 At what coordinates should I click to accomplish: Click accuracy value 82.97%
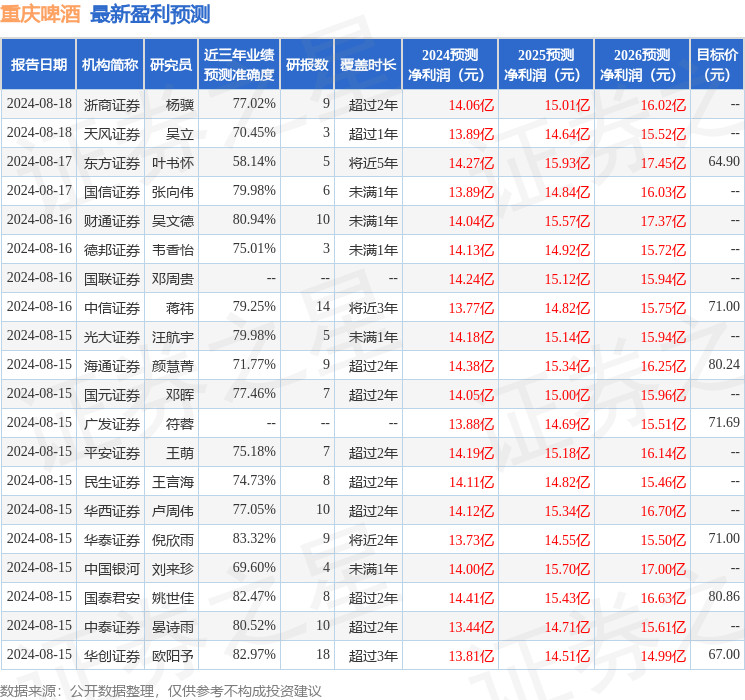tap(254, 654)
